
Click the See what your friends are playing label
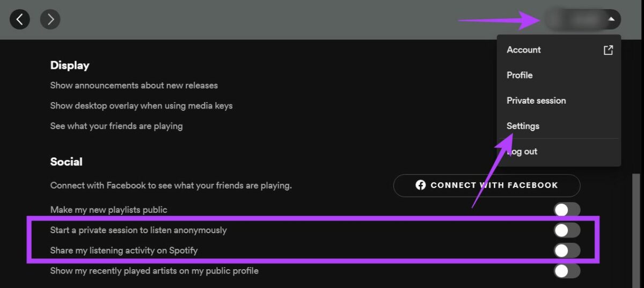click(x=116, y=126)
